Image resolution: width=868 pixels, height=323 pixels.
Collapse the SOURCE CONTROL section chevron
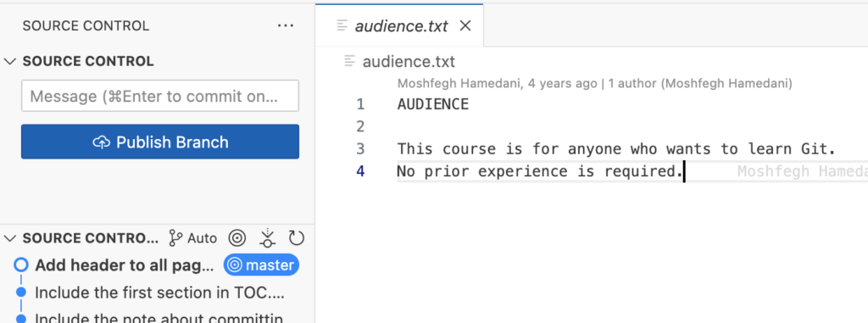pyautogui.click(x=10, y=61)
